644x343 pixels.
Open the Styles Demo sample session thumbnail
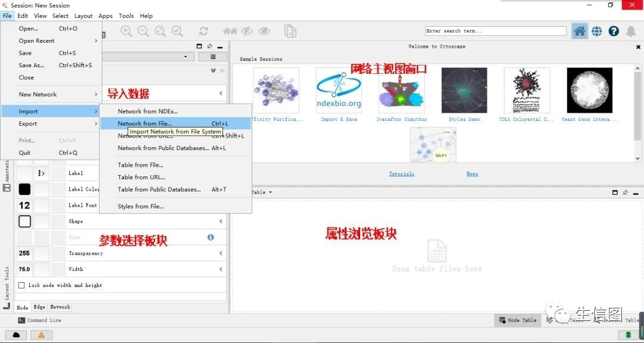pyautogui.click(x=464, y=91)
